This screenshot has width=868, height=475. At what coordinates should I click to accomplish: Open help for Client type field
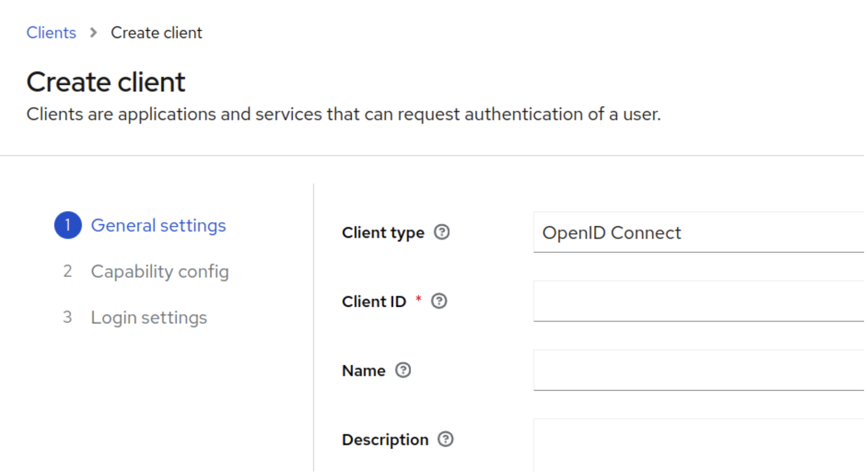tap(442, 233)
